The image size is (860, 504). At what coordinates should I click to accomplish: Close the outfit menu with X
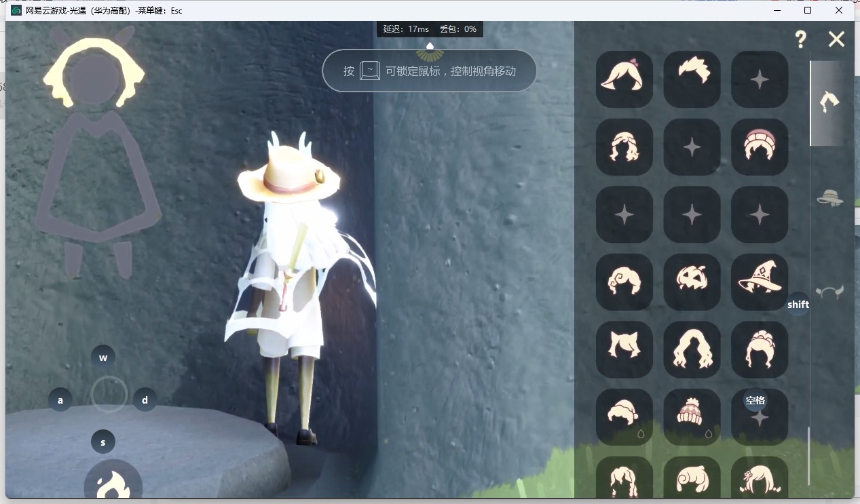[x=836, y=39]
